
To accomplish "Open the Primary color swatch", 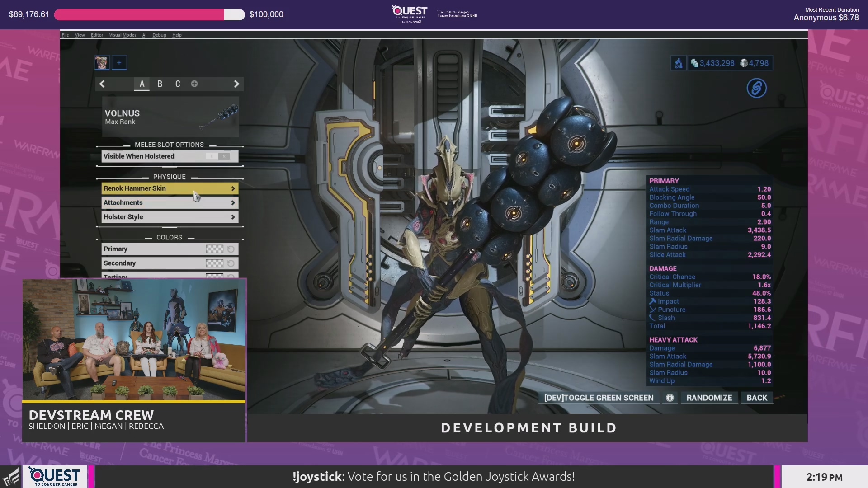I will pos(214,249).
